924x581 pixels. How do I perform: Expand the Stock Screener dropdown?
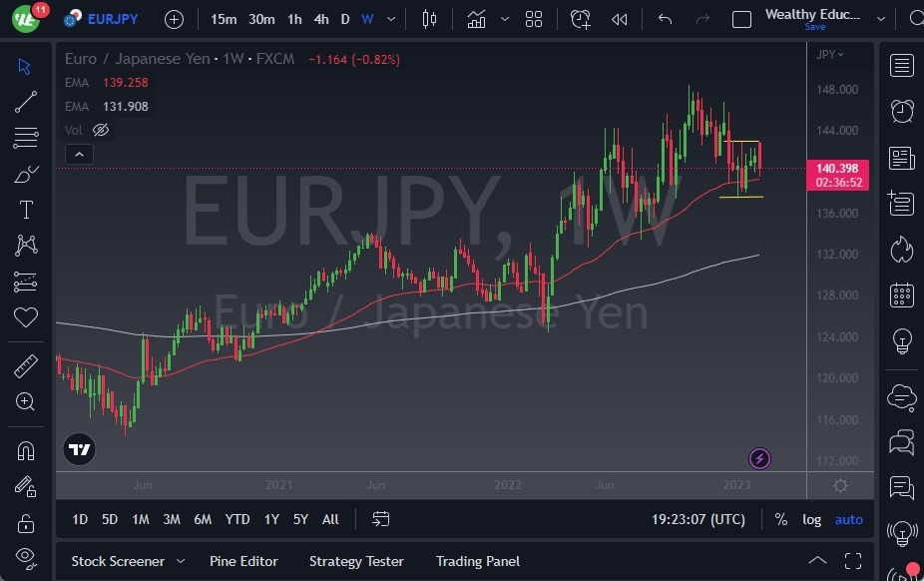click(x=182, y=561)
